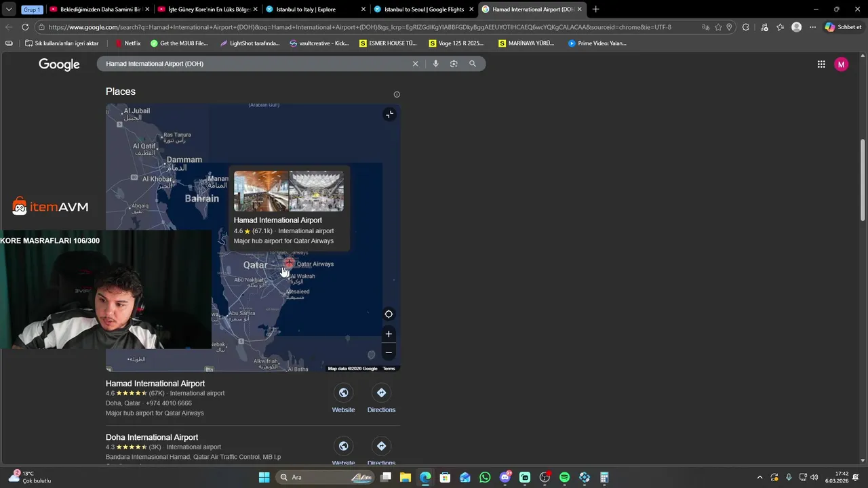Image resolution: width=868 pixels, height=488 pixels.
Task: Open Windows Start menu
Action: click(264, 477)
